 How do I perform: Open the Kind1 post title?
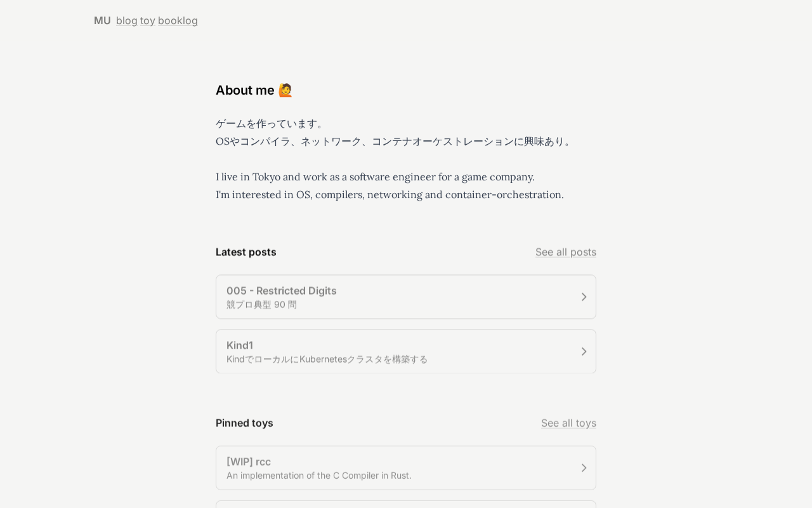pos(240,345)
